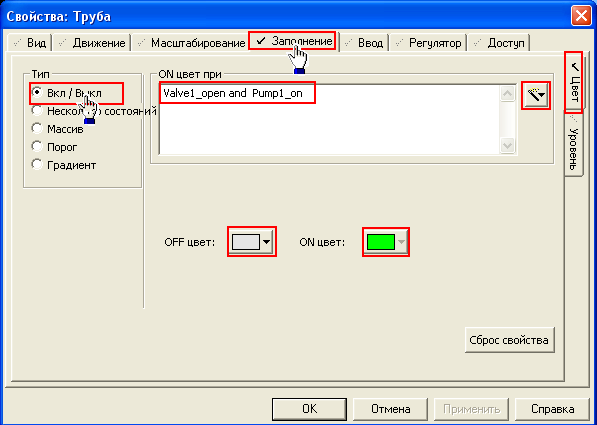This screenshot has height=425, width=597.
Task: Switch to the Вид tab
Action: 29,43
